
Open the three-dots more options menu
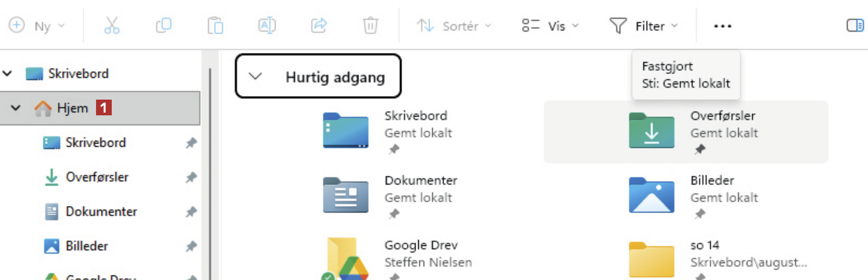(723, 26)
